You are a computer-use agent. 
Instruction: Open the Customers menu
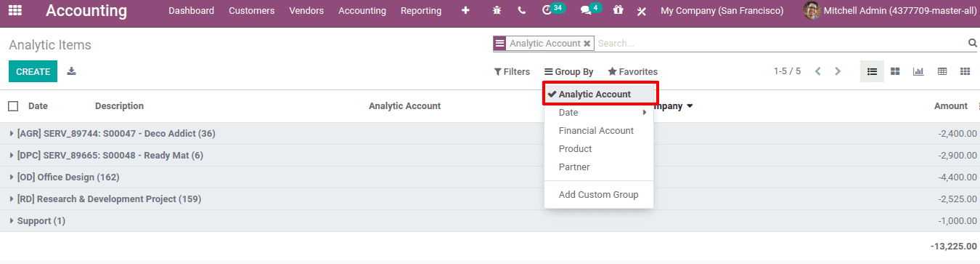[251, 11]
